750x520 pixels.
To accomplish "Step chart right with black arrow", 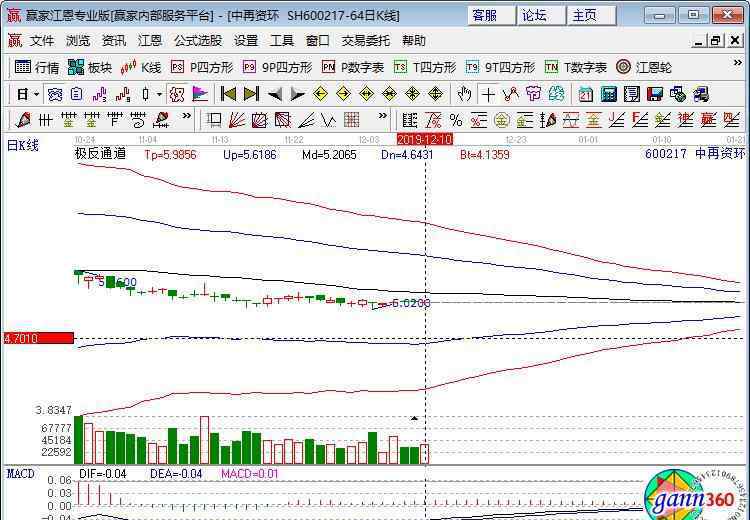I will click(x=298, y=94).
